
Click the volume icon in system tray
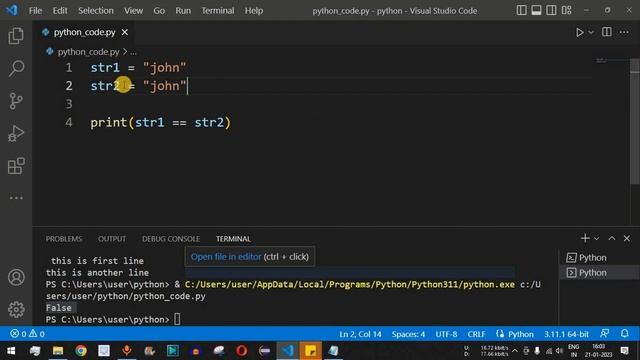click(559, 351)
